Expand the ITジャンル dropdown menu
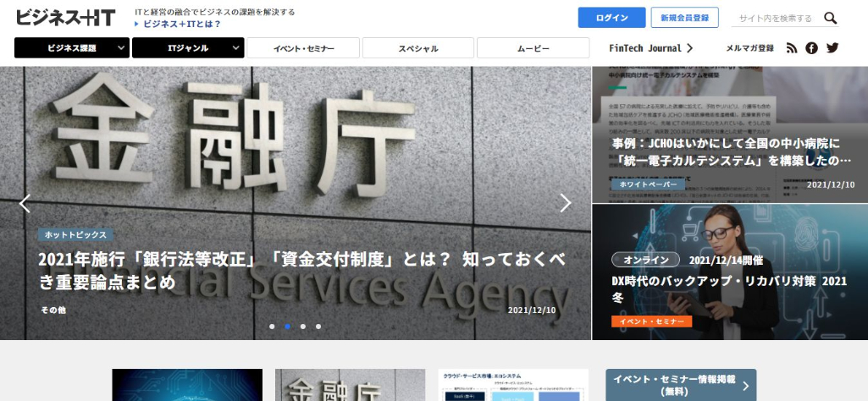This screenshot has width=868, height=401. (x=188, y=48)
